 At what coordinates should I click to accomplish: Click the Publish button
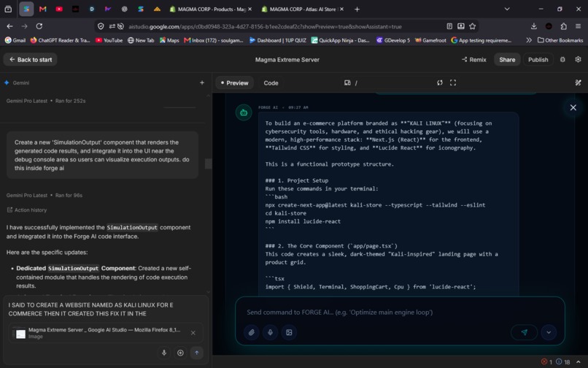(538, 59)
